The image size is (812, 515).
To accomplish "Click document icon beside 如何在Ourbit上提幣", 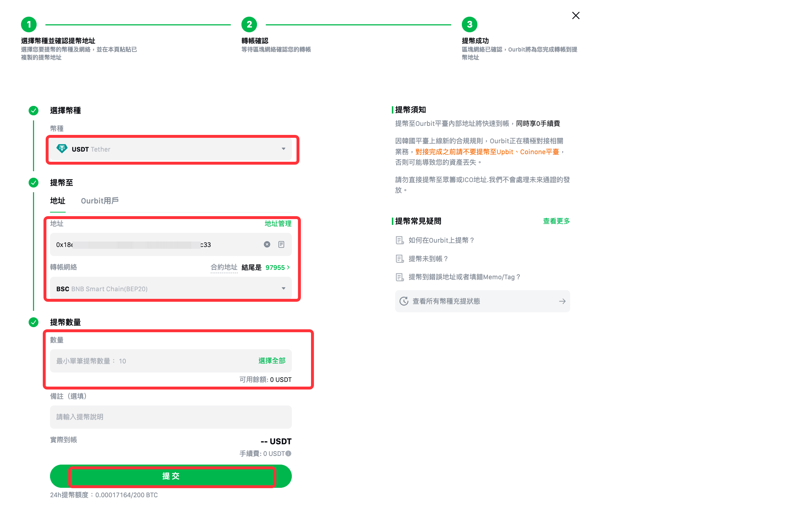I will coord(399,240).
